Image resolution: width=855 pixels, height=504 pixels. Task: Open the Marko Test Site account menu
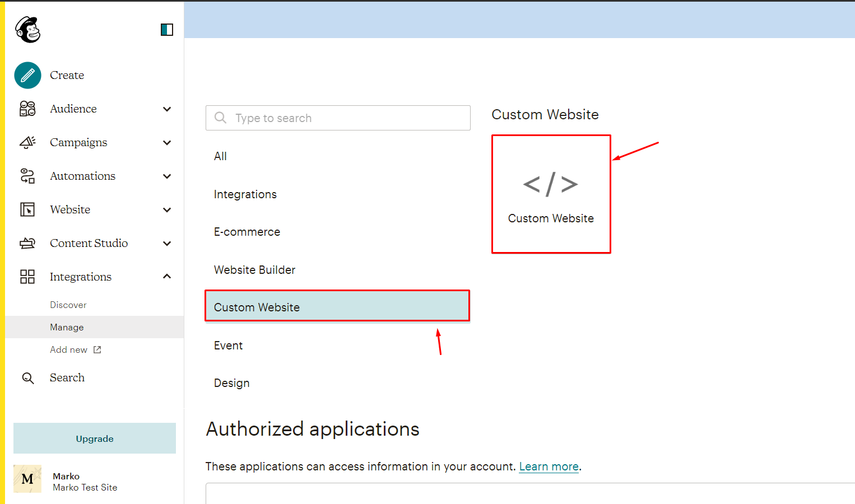pyautogui.click(x=85, y=482)
